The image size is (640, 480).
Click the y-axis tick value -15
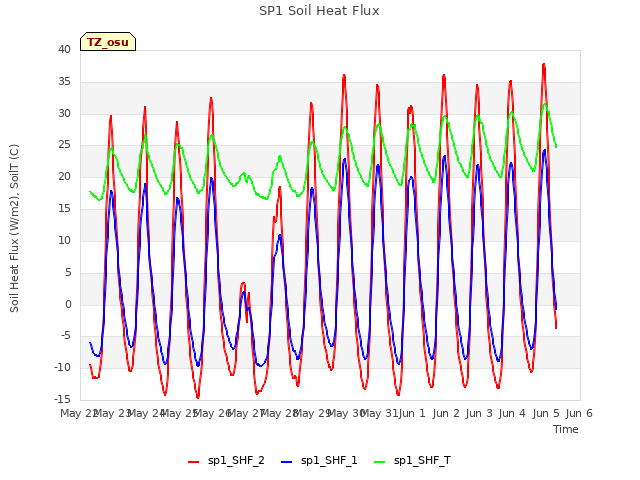62,399
